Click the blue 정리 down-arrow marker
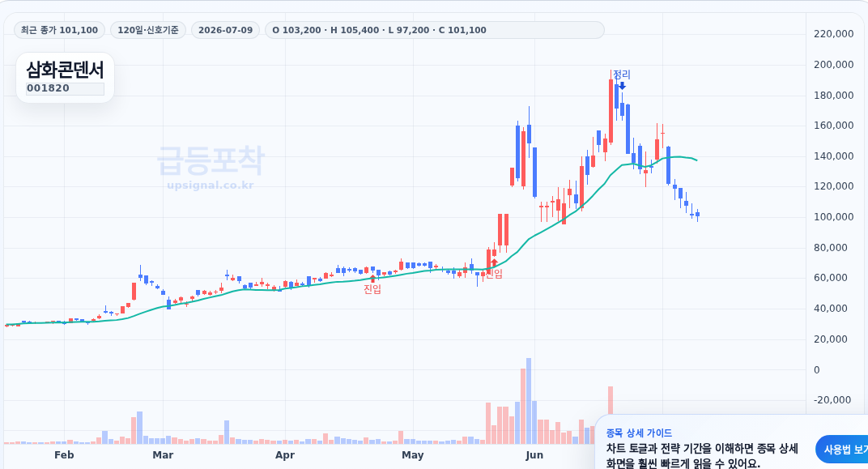This screenshot has width=868, height=469. click(x=622, y=85)
